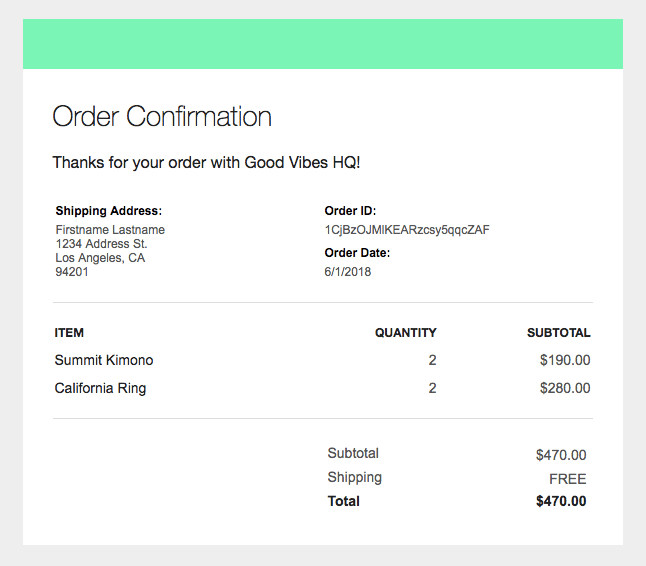Select the order ID code 1CjBzOJMlKEARzcsy5qqcZAF

pyautogui.click(x=407, y=230)
